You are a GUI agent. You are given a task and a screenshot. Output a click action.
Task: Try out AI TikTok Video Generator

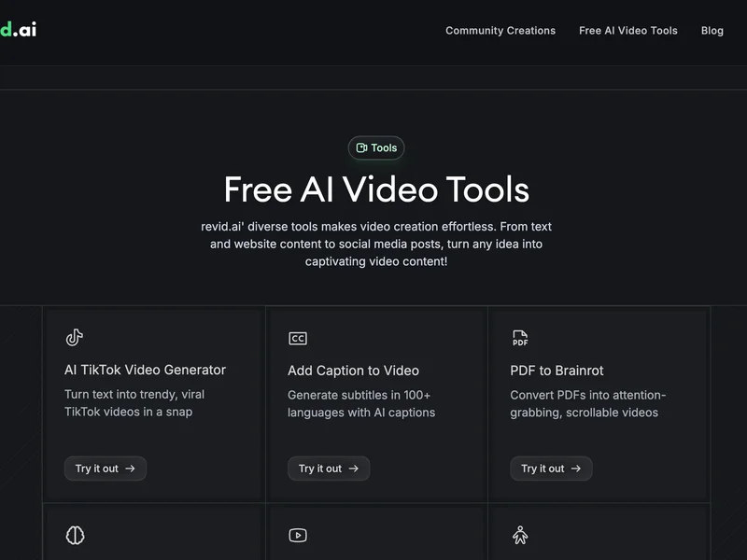tap(106, 469)
